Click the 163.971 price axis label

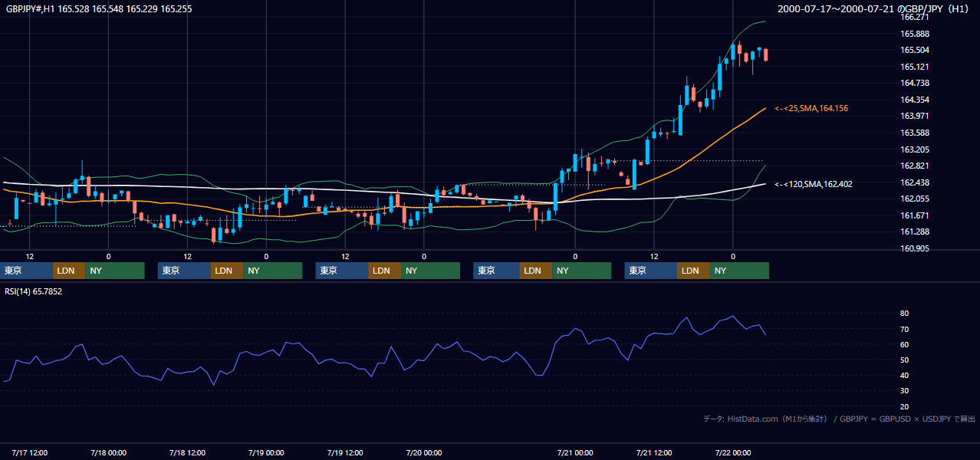coord(915,116)
